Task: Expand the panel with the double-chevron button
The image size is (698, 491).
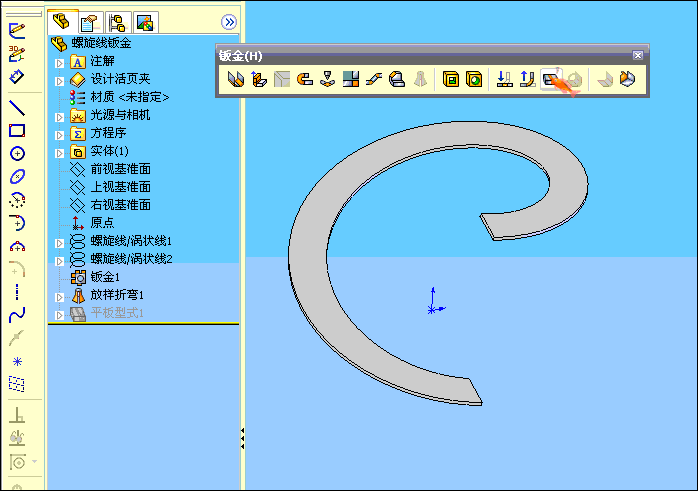Action: 229,22
